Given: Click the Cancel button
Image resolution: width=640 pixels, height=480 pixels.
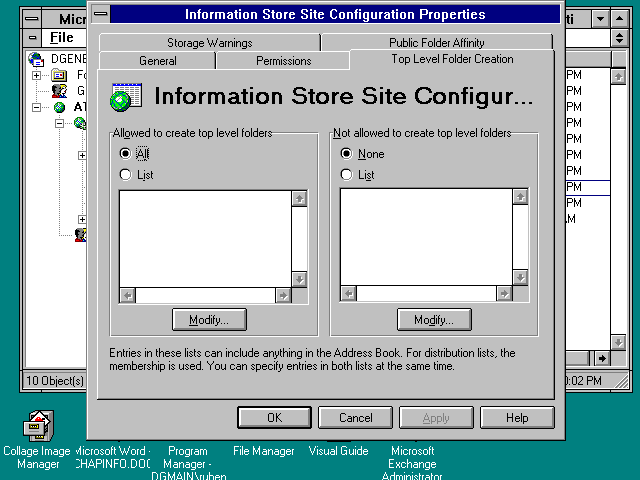Looking at the screenshot, I should tap(355, 418).
